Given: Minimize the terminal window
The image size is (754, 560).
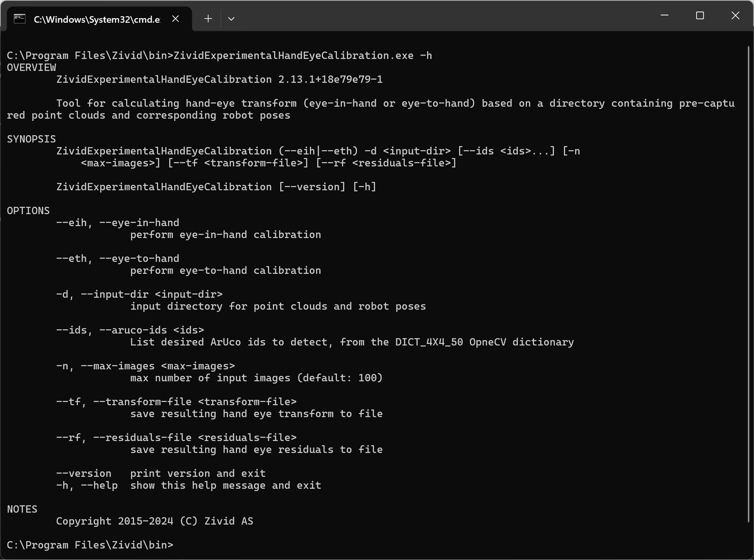Looking at the screenshot, I should tap(664, 16).
